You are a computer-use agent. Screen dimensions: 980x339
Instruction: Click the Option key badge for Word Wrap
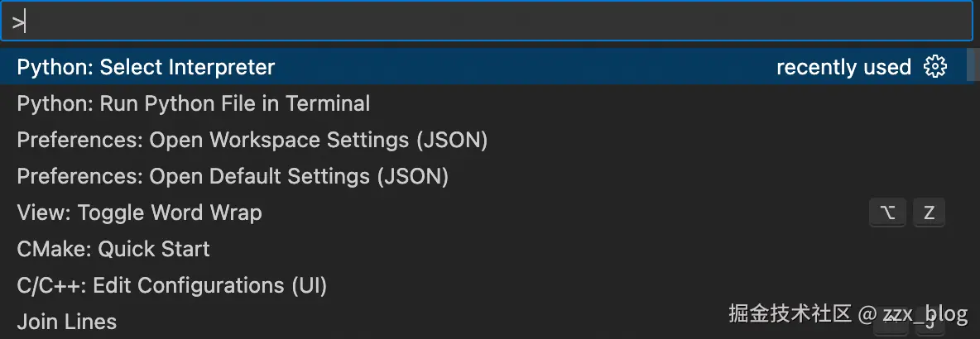[887, 212]
